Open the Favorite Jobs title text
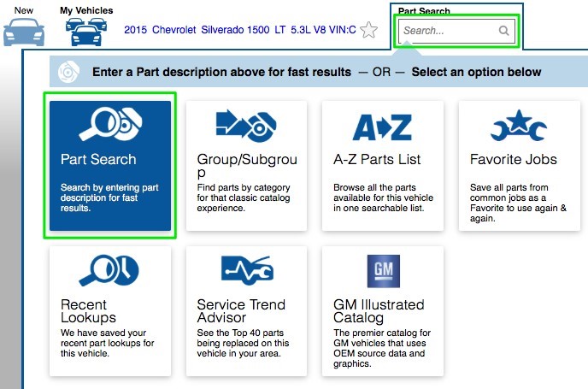588x389 pixels. coord(513,159)
